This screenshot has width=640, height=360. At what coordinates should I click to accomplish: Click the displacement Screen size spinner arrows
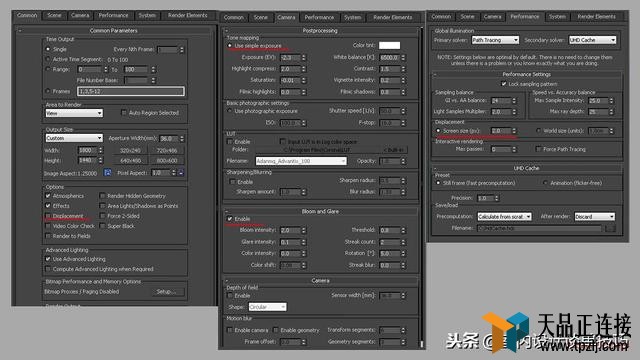coord(514,131)
